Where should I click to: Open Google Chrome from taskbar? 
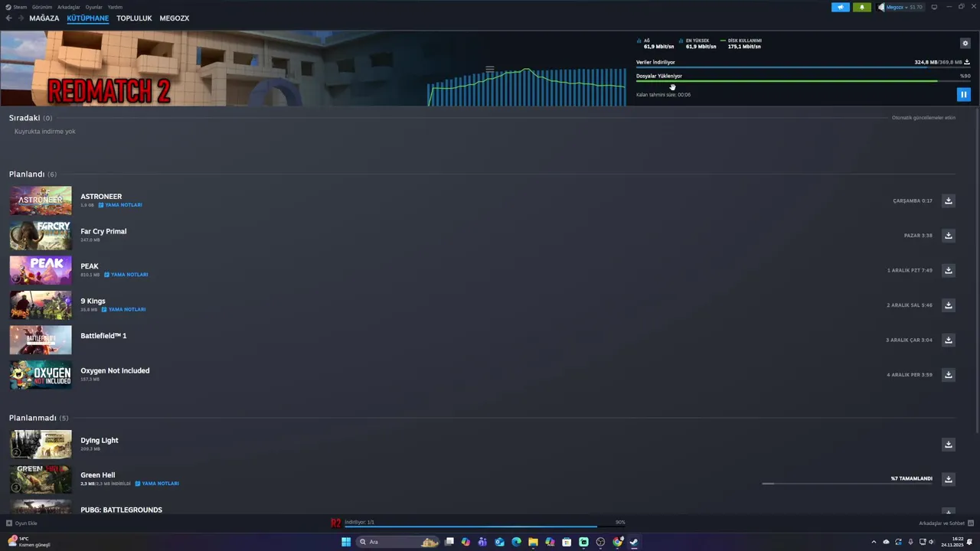coord(617,542)
